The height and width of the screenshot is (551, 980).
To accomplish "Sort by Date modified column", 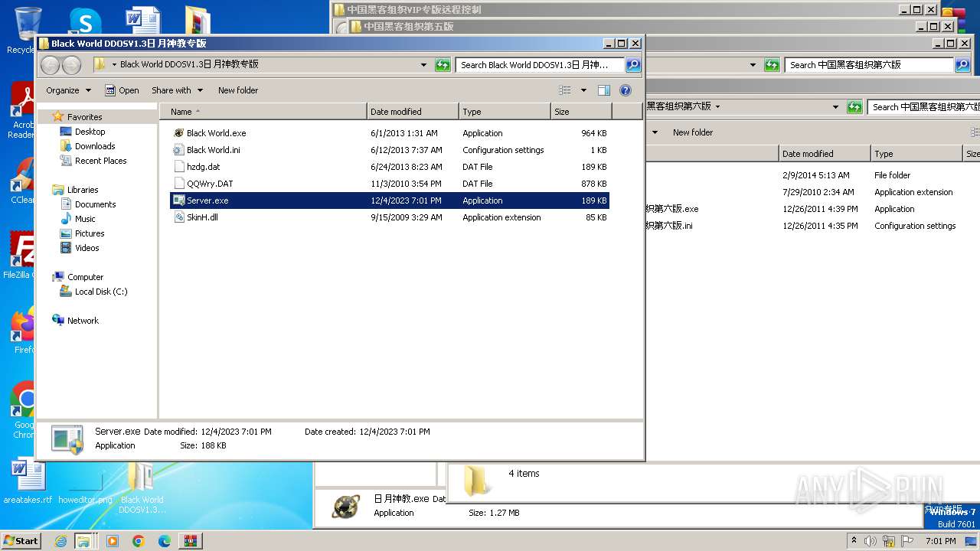I will pyautogui.click(x=413, y=112).
